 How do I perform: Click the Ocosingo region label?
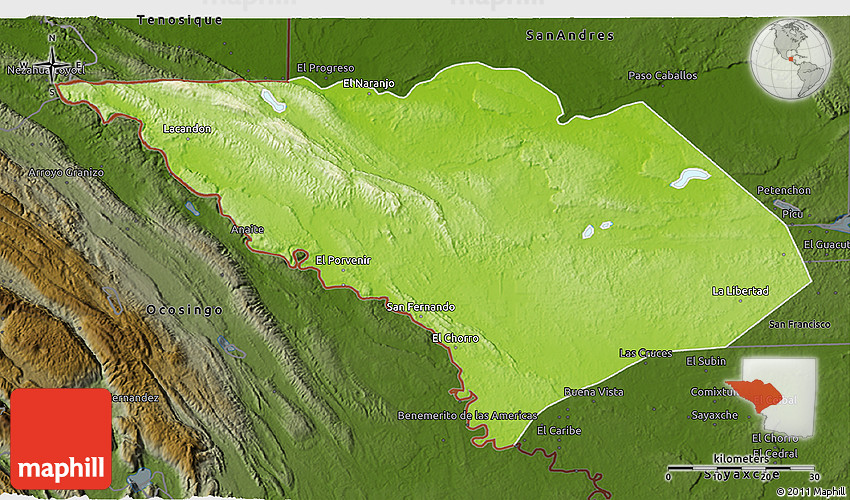[185, 311]
